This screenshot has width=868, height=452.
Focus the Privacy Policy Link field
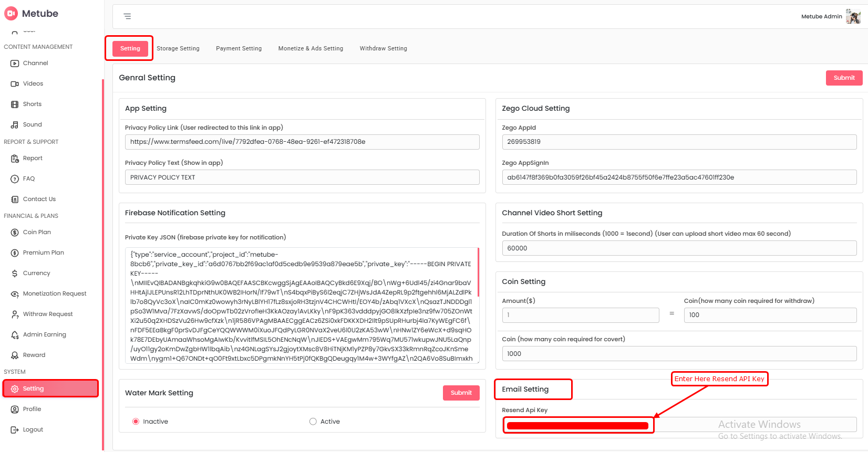click(302, 142)
